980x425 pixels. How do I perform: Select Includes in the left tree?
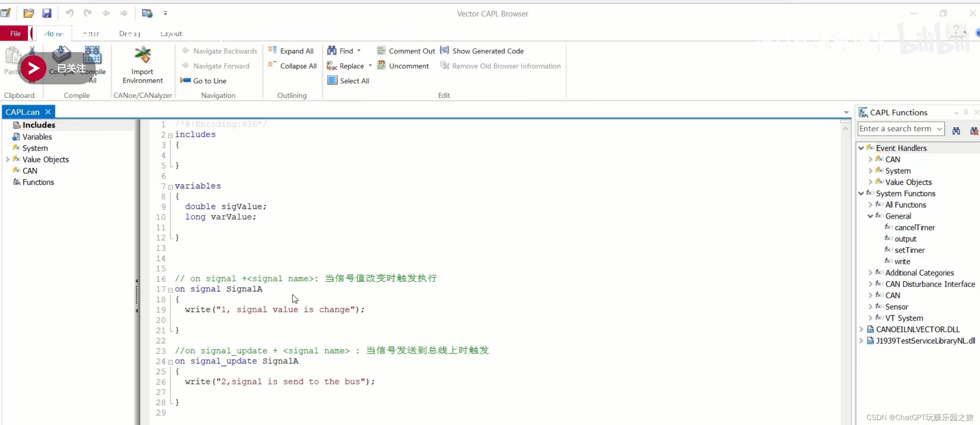pyautogui.click(x=39, y=125)
